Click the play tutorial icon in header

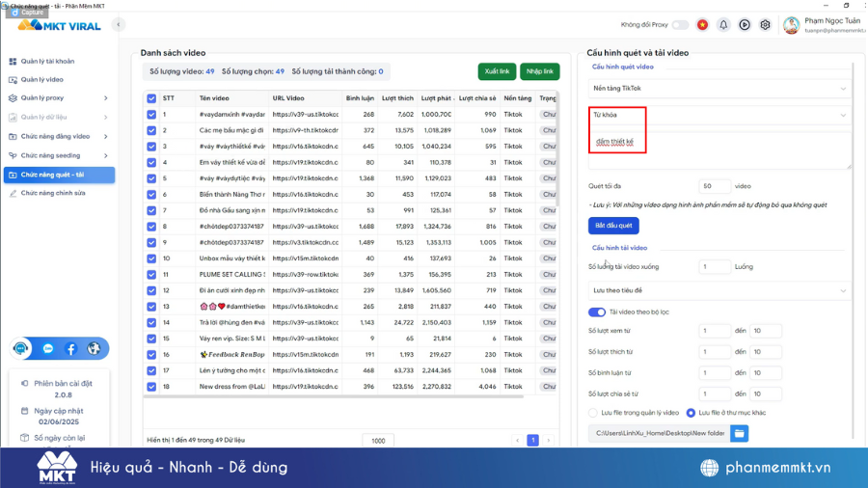pos(745,25)
